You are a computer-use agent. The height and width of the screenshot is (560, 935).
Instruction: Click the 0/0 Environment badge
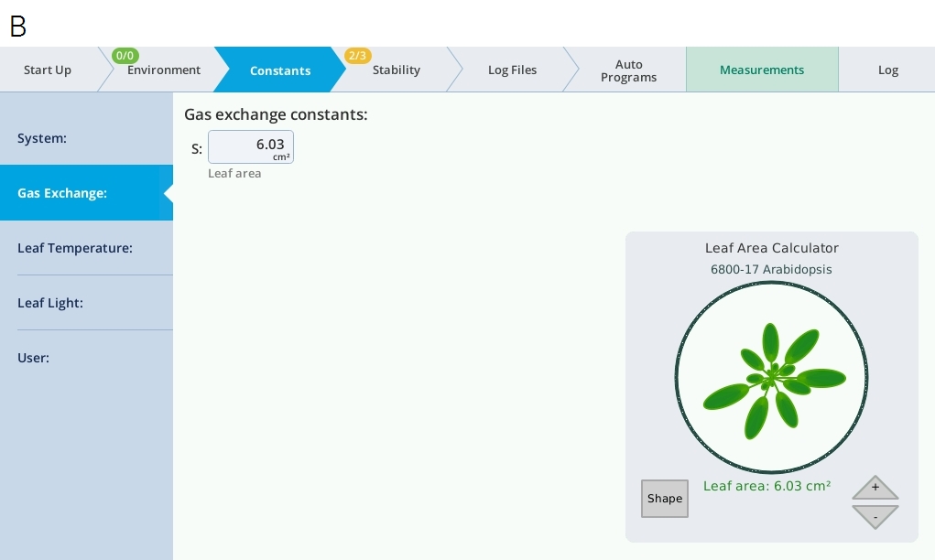125,56
